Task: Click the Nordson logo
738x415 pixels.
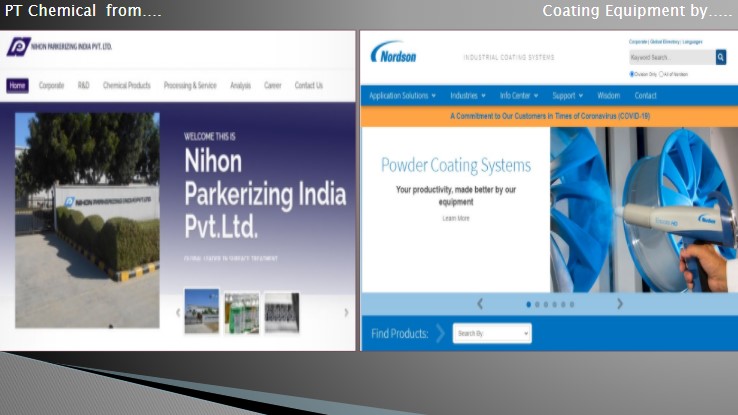Action: [x=393, y=54]
